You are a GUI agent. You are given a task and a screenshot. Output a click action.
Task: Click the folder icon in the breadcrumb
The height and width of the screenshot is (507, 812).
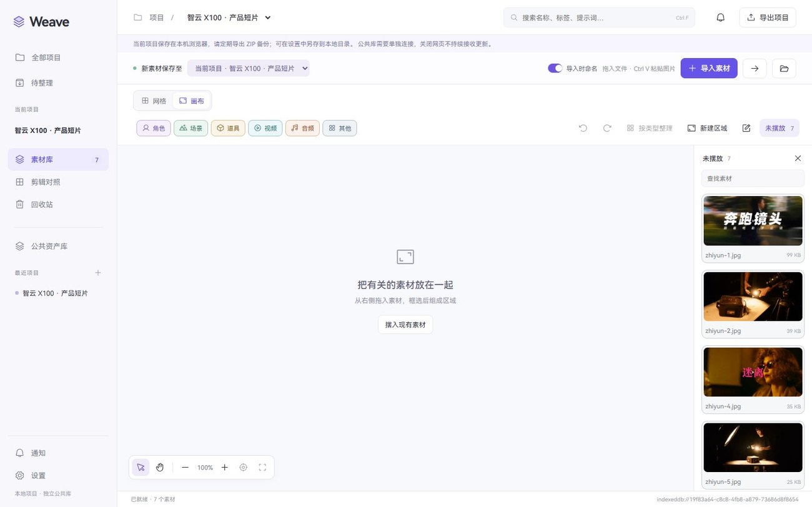point(137,17)
